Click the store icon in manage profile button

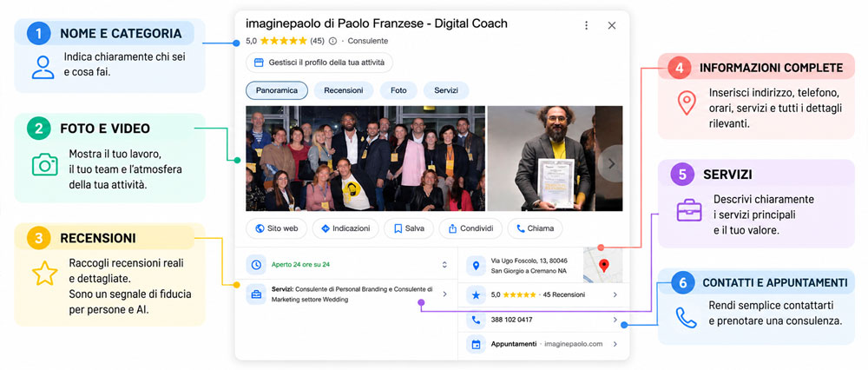(x=258, y=63)
